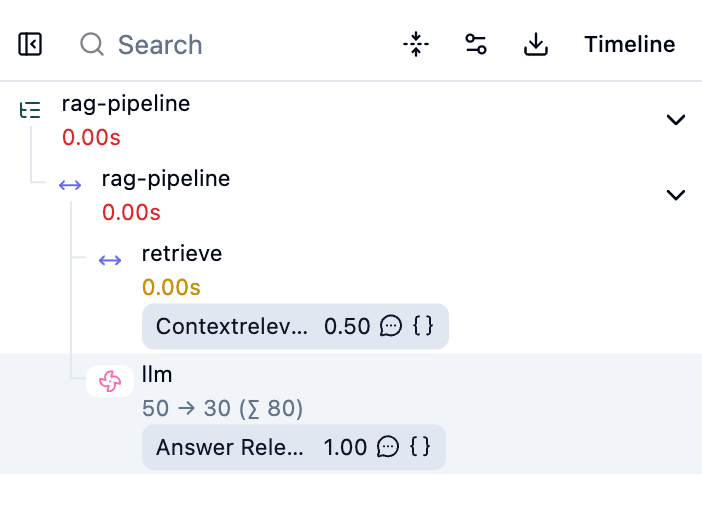Select the retrieve span
This screenshot has width=702, height=526.
(x=182, y=254)
